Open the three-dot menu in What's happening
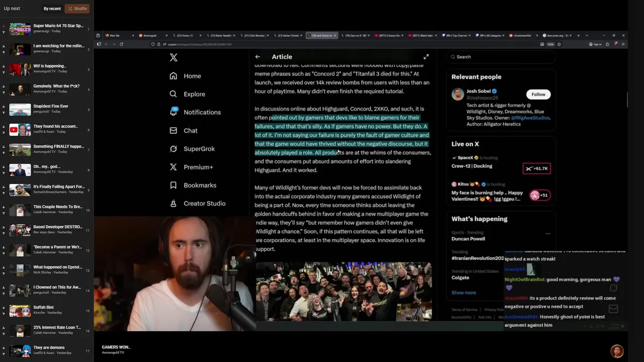Viewport: 644px width, 362px height. [x=548, y=233]
